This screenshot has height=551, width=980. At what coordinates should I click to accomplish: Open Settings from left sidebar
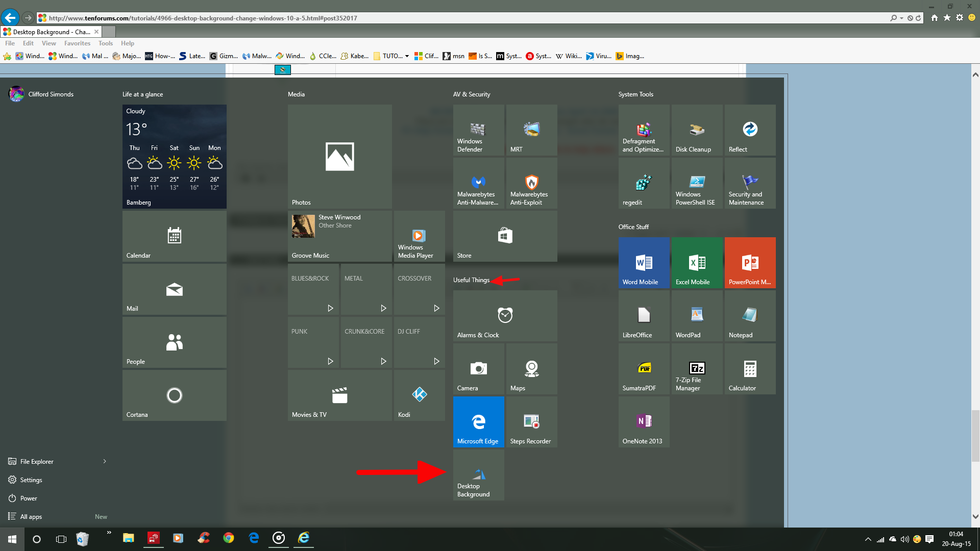click(31, 480)
